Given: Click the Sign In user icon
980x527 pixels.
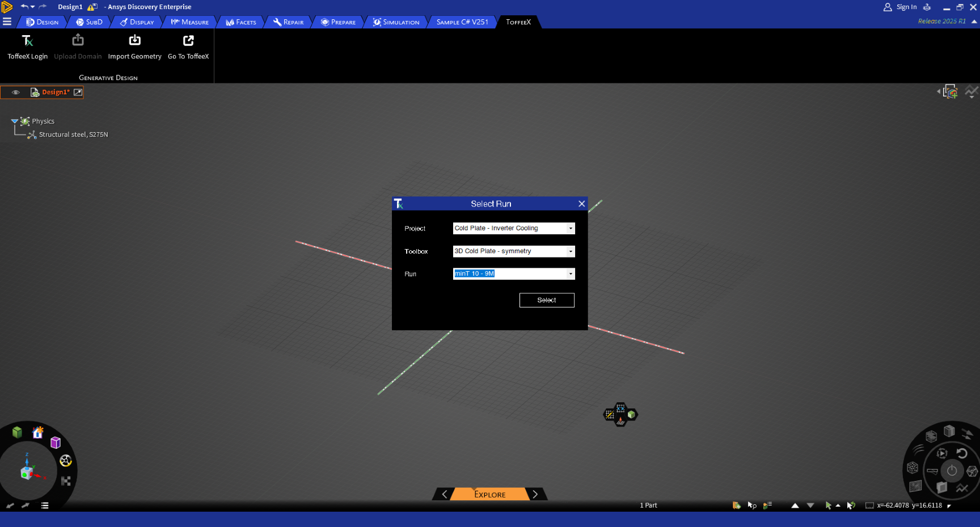Looking at the screenshot, I should click(888, 7).
